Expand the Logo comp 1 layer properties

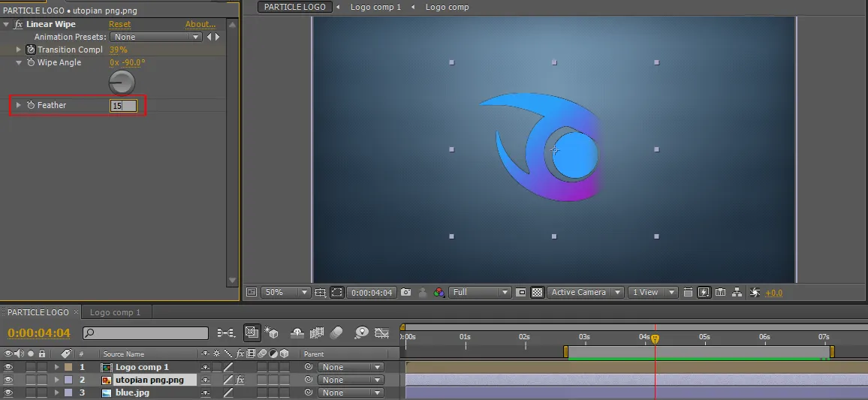pos(56,367)
